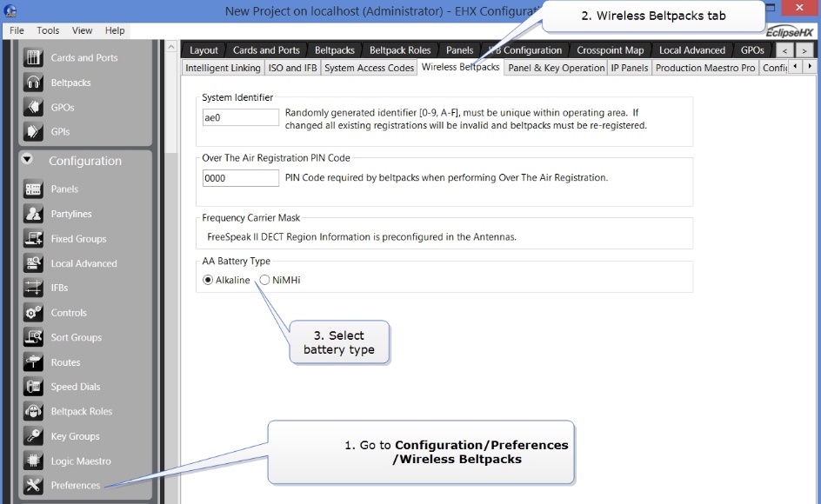This screenshot has width=821, height=504.
Task: Click the Preferences wrench icon
Action: tap(33, 485)
